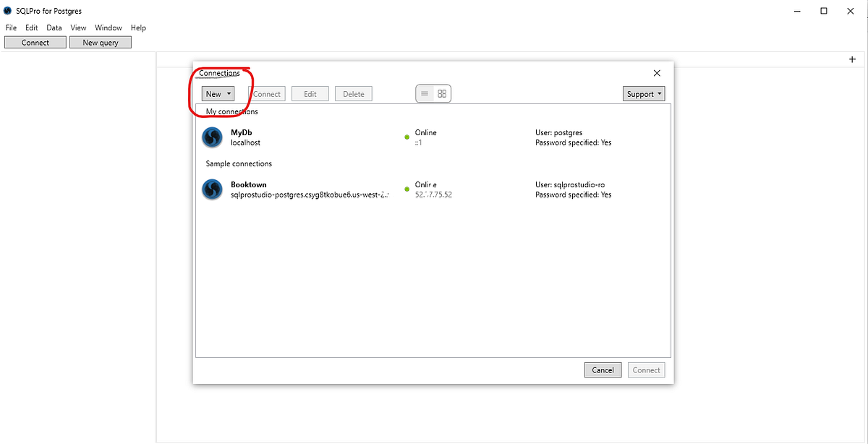
Task: Click the New query toolbar button
Action: pyautogui.click(x=100, y=42)
